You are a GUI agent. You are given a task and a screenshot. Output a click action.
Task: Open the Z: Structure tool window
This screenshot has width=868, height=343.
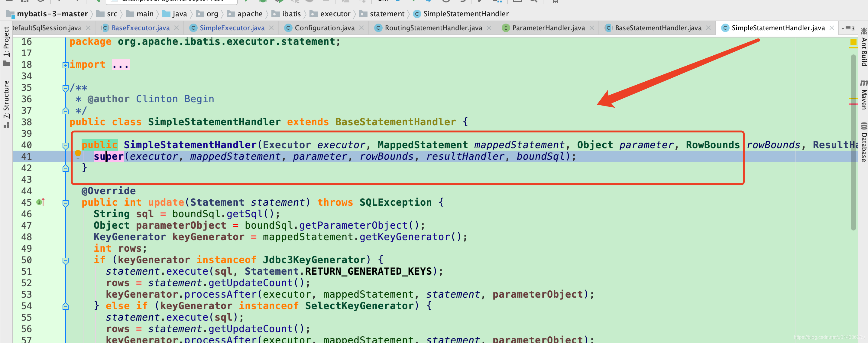(x=6, y=104)
